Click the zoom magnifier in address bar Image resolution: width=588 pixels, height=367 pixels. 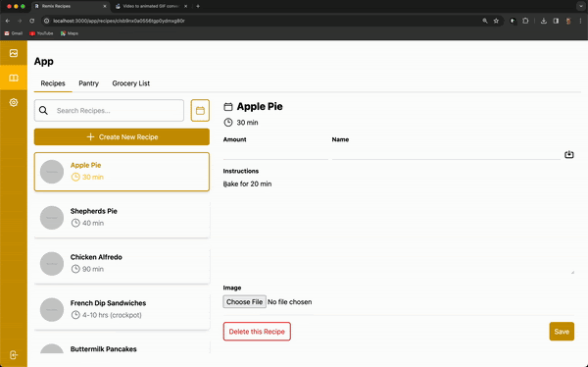(485, 21)
